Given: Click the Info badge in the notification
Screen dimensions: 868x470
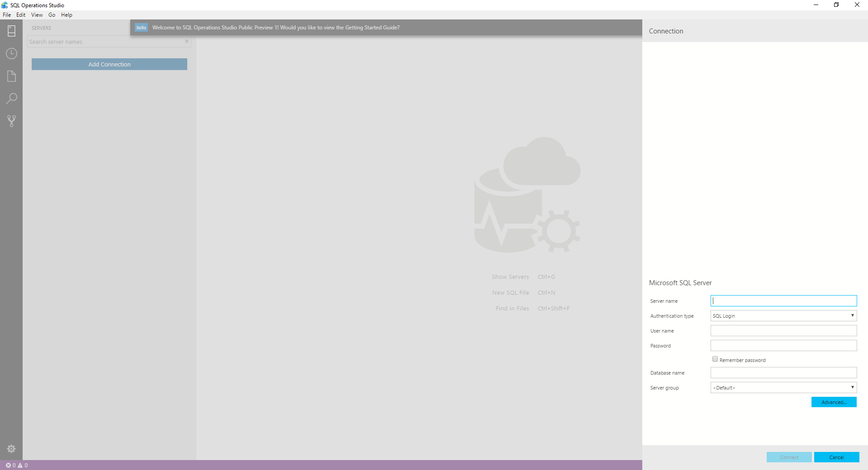Looking at the screenshot, I should 141,28.
